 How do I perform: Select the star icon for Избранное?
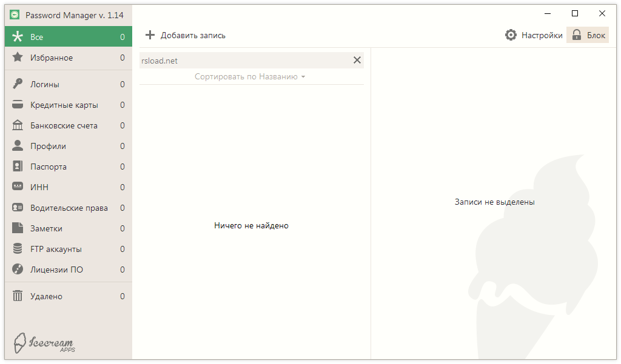point(18,58)
